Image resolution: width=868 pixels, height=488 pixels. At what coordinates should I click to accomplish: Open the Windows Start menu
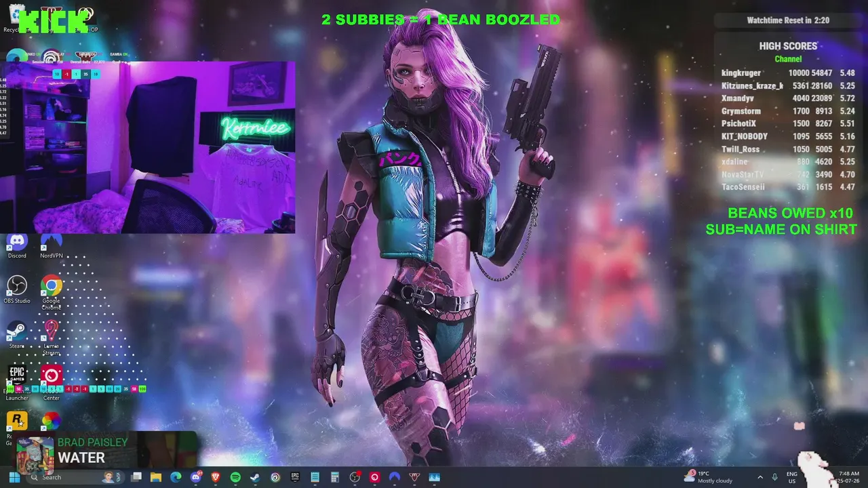[x=14, y=477]
